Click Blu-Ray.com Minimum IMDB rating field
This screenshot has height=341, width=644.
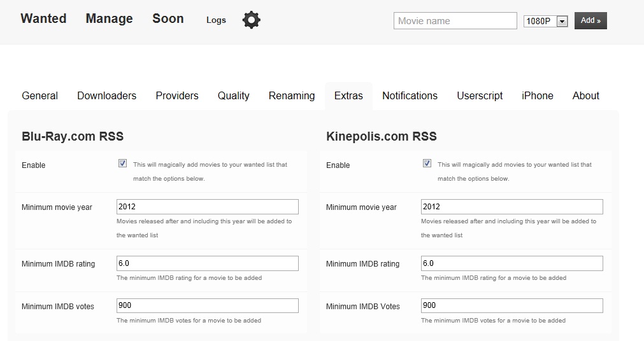[x=208, y=263]
